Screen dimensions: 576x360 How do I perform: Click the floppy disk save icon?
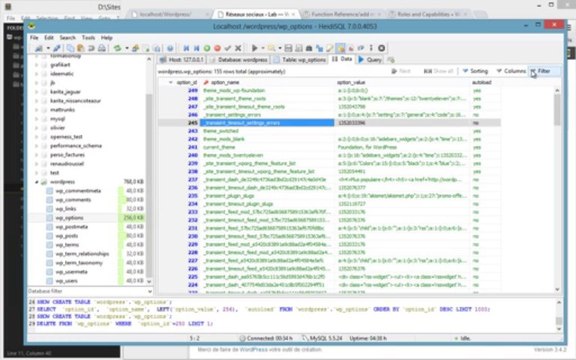coord(288,48)
